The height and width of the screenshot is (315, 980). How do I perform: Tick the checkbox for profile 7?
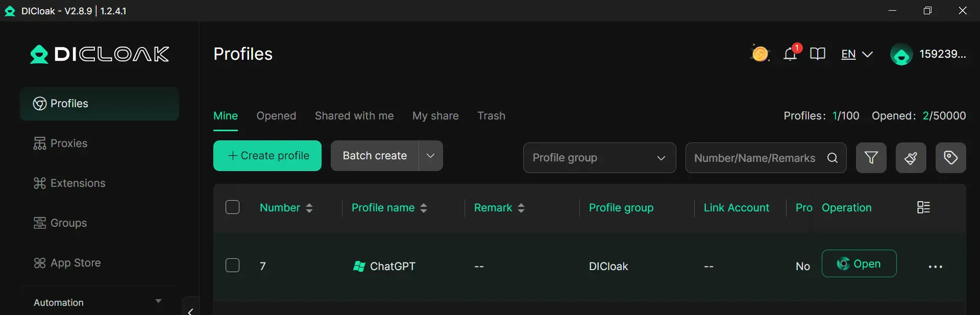coord(232,265)
